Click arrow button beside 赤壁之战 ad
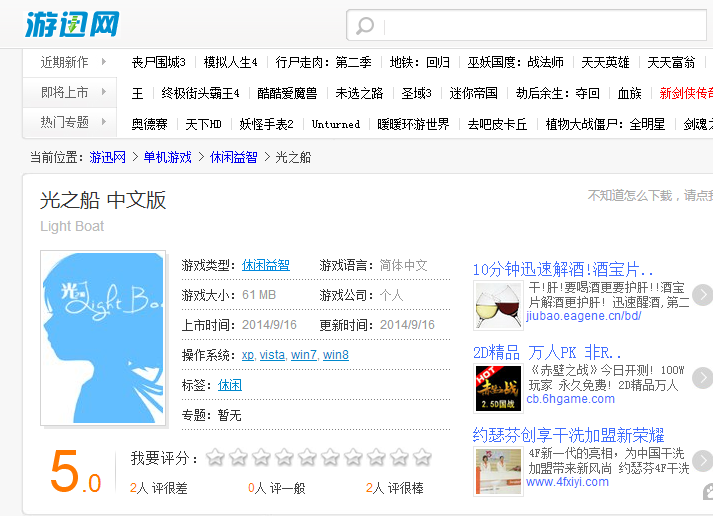The width and height of the screenshot is (713, 516). point(703,378)
